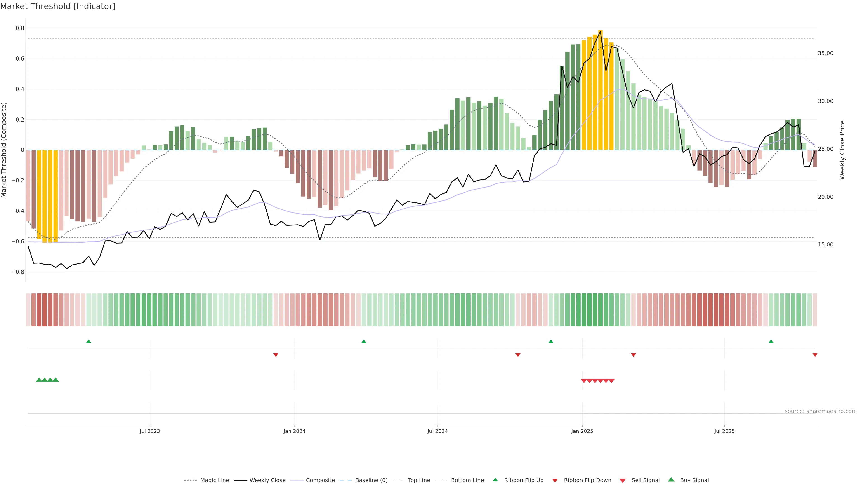Click the first green Buy Signal triangle
This screenshot has width=868, height=488.
tap(39, 380)
